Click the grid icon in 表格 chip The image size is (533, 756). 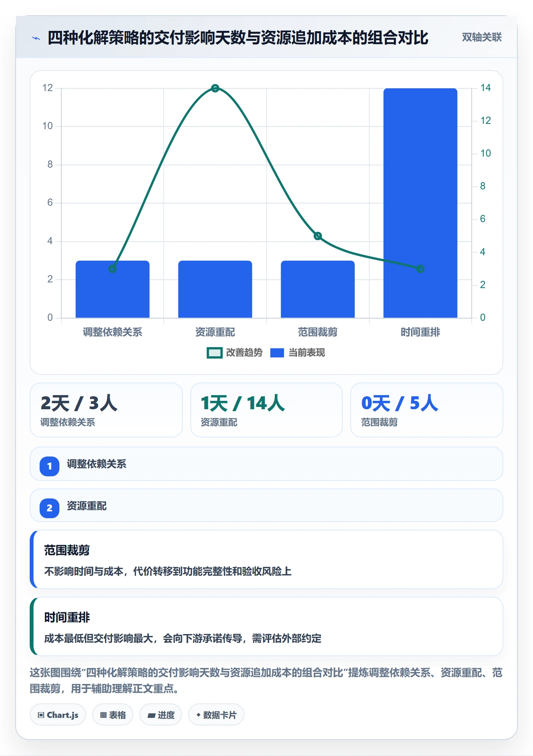pyautogui.click(x=103, y=715)
